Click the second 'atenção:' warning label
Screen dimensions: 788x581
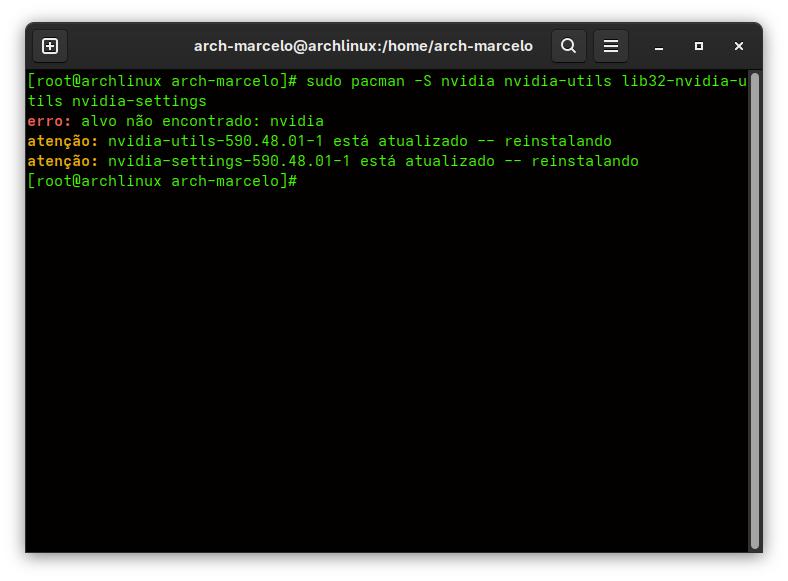click(x=63, y=161)
